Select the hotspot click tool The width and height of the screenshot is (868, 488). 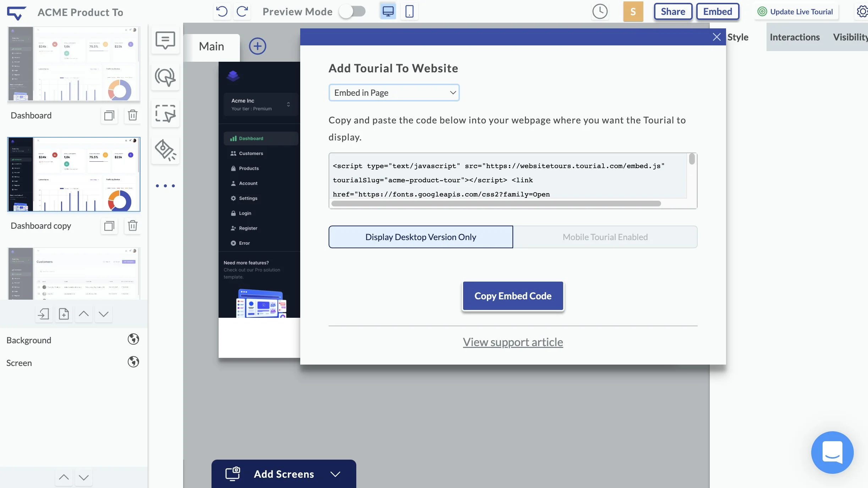(x=165, y=77)
